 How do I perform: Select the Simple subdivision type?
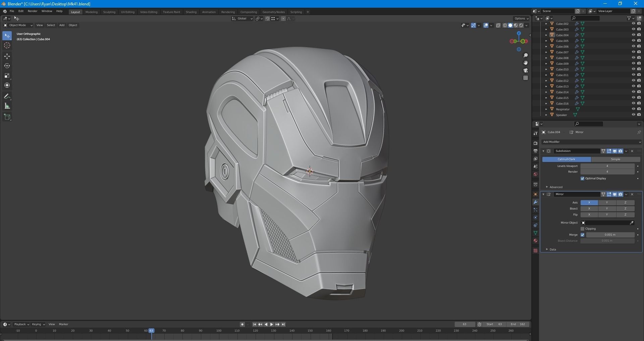pyautogui.click(x=615, y=159)
